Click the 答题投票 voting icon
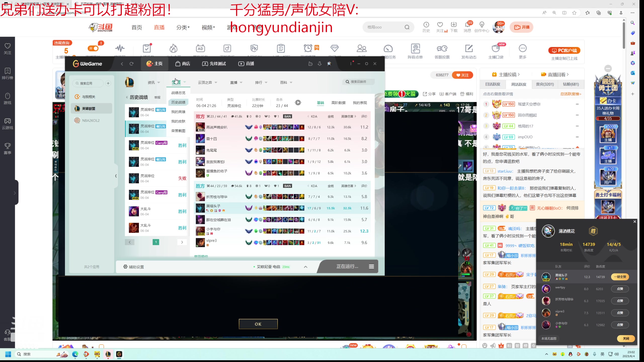This screenshot has height=362, width=644. (442, 48)
